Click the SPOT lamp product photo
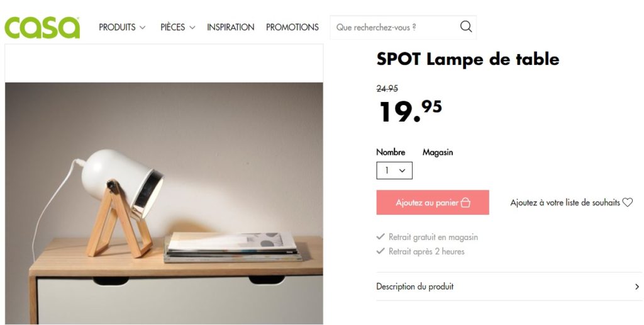Screen dimensions: 644x325 164,203
